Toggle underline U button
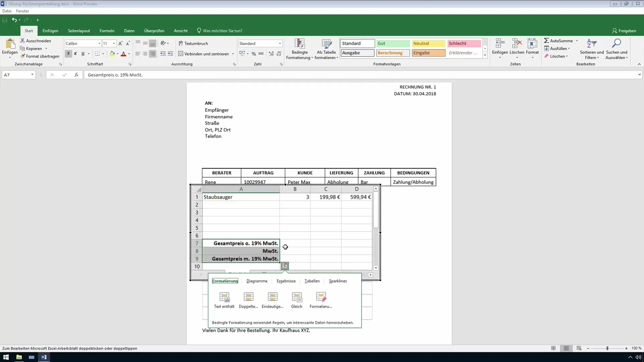This screenshot has width=644, height=362. pos(83,54)
